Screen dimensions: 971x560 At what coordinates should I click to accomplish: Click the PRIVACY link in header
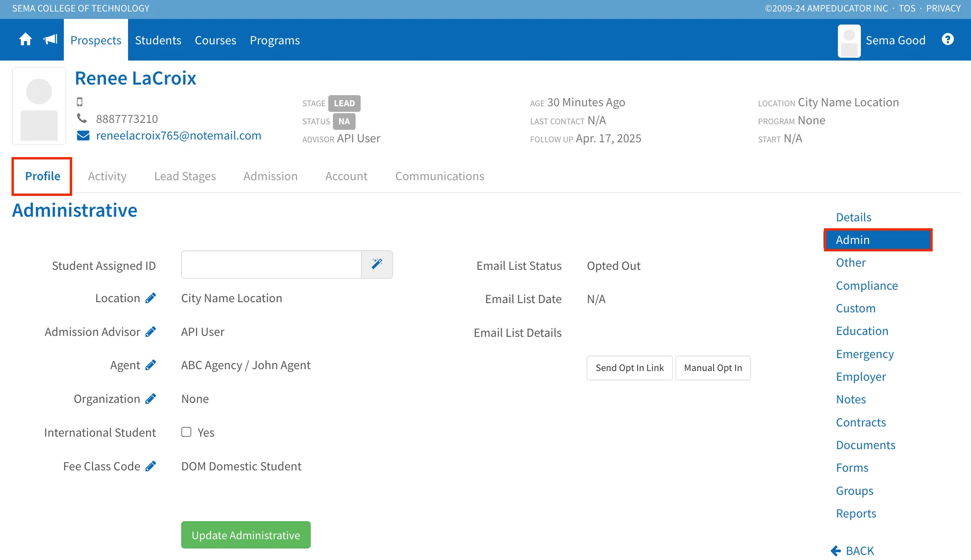click(943, 8)
